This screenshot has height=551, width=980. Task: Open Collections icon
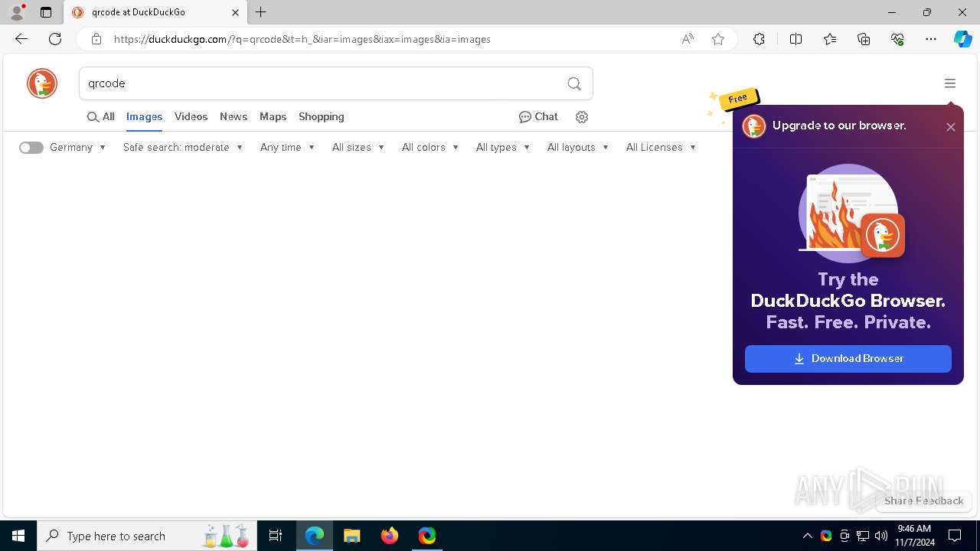pos(864,39)
